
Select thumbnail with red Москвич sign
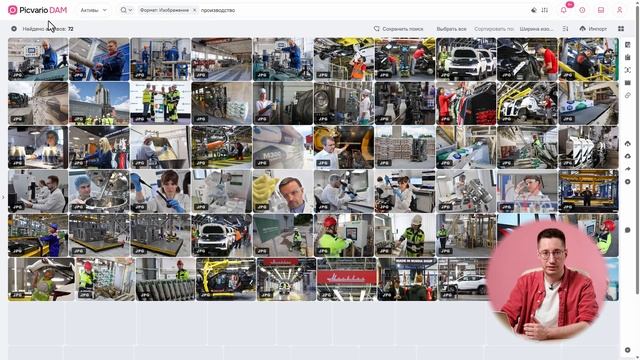pyautogui.click(x=347, y=280)
